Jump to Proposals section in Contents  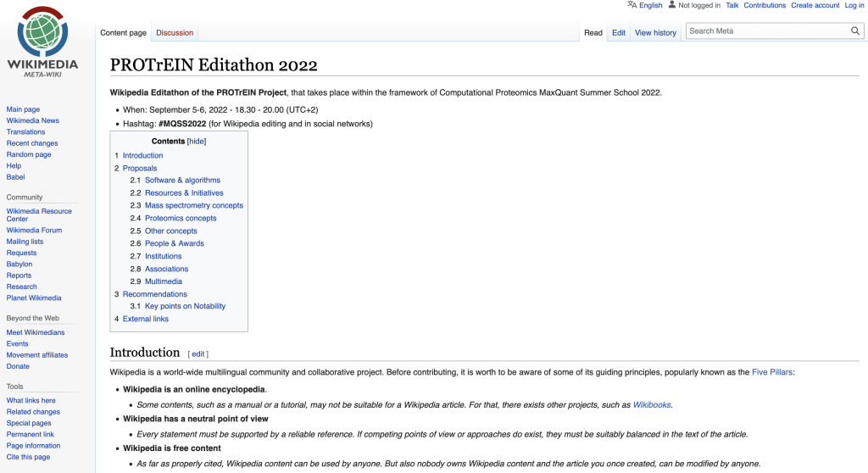pos(140,168)
